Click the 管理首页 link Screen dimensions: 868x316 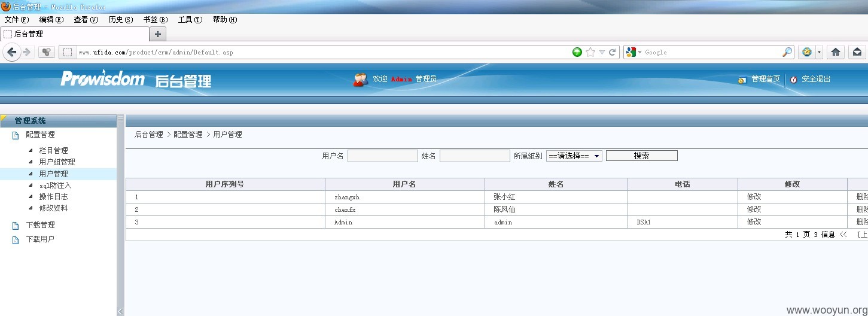[x=766, y=79]
